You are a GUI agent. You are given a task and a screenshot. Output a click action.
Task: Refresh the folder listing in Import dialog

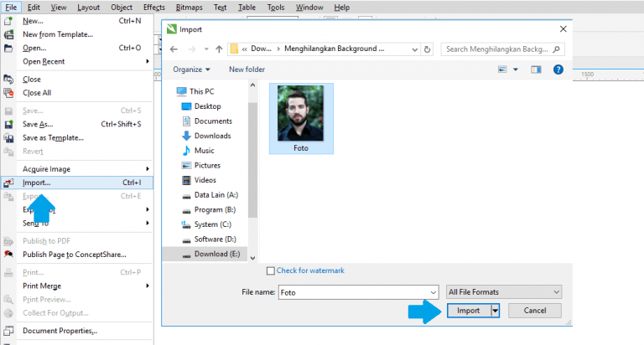[427, 49]
